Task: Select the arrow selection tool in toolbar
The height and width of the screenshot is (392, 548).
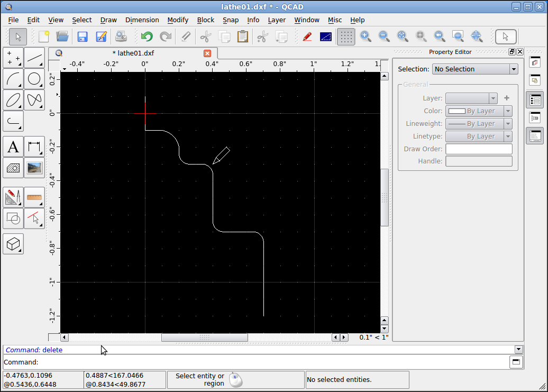Action: (18, 37)
